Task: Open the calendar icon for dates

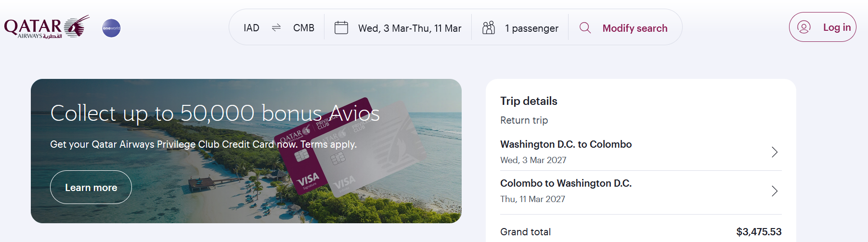Action: pos(341,27)
